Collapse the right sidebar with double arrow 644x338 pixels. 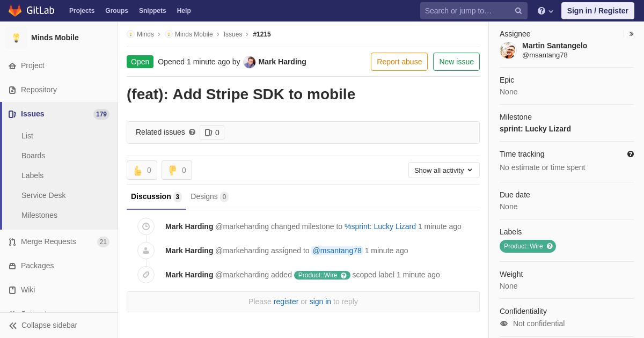[631, 34]
